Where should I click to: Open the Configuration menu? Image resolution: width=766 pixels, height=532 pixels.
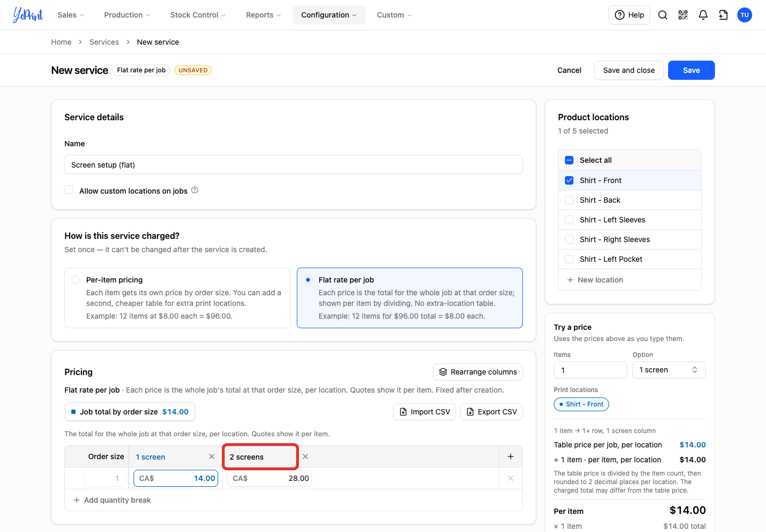(329, 15)
